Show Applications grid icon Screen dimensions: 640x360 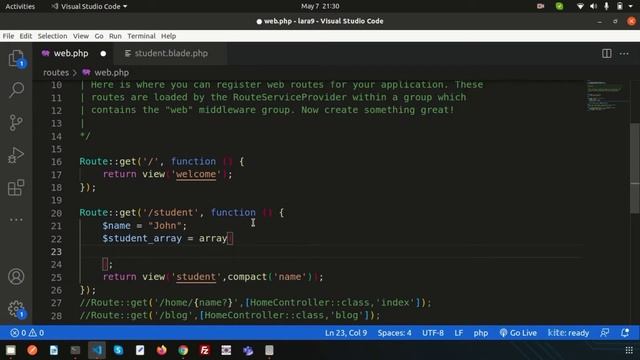[629, 350]
